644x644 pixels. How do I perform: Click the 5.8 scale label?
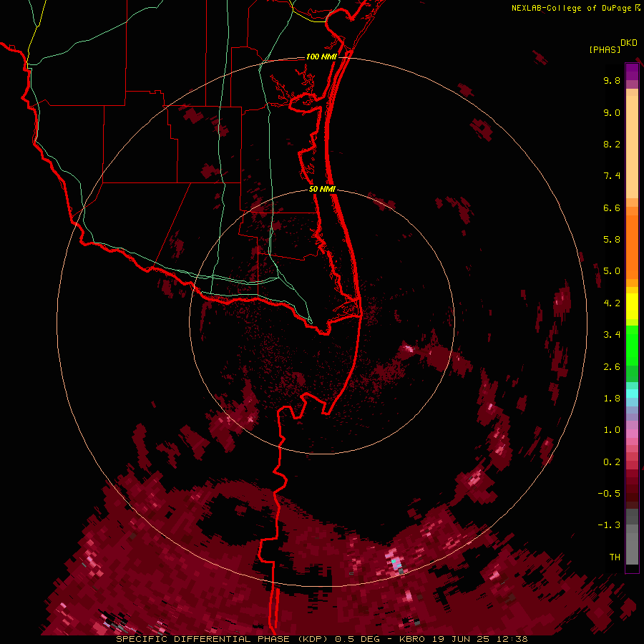pos(612,239)
